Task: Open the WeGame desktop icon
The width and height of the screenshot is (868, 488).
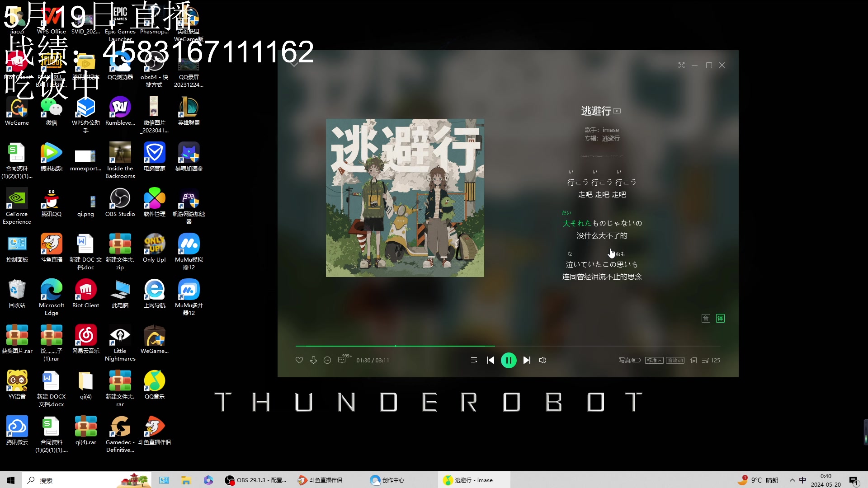Action: coord(17,111)
